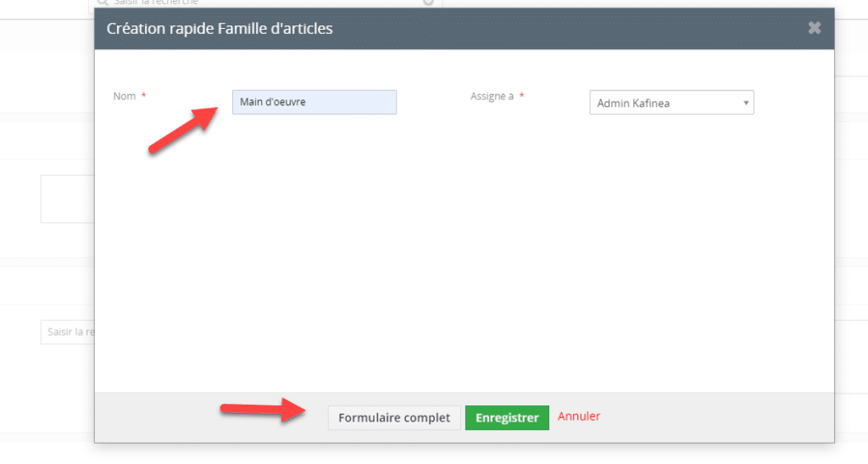This screenshot has height=464, width=868.
Task: Click the circular icon at the search bar's right end
Action: coord(428,3)
